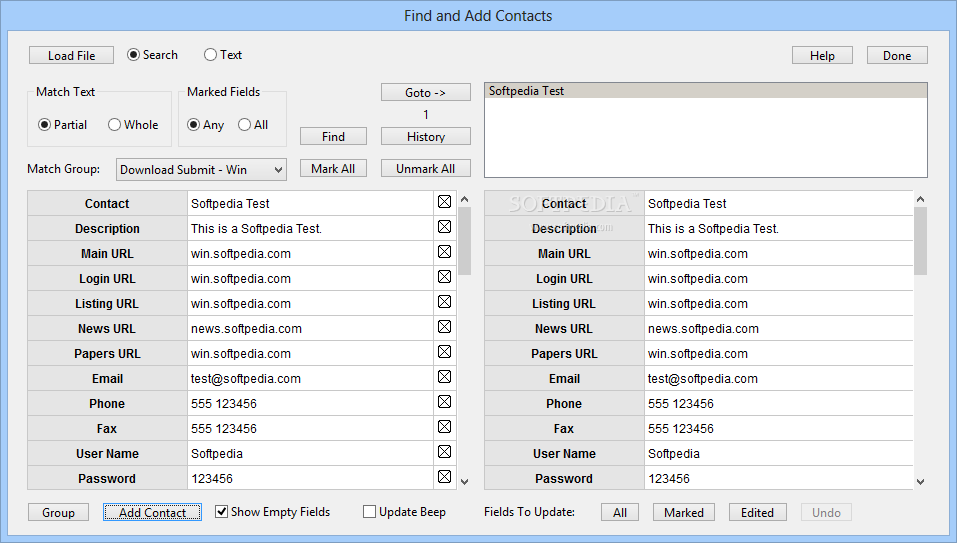Click the Goto -> button
The width and height of the screenshot is (957, 543).
[426, 92]
